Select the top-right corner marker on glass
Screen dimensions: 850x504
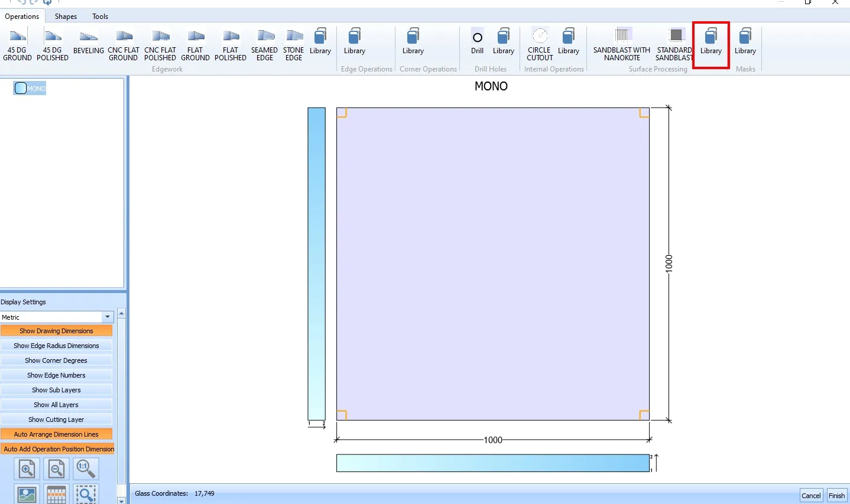pos(644,112)
